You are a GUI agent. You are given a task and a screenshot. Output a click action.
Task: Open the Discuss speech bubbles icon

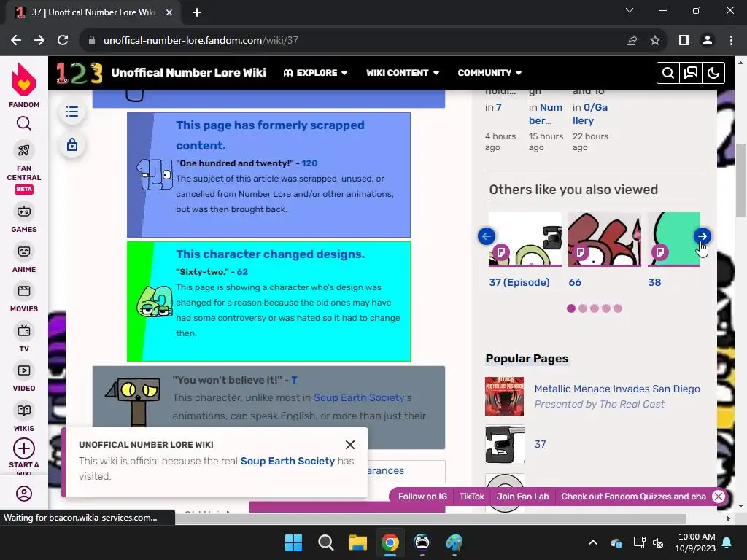point(691,73)
